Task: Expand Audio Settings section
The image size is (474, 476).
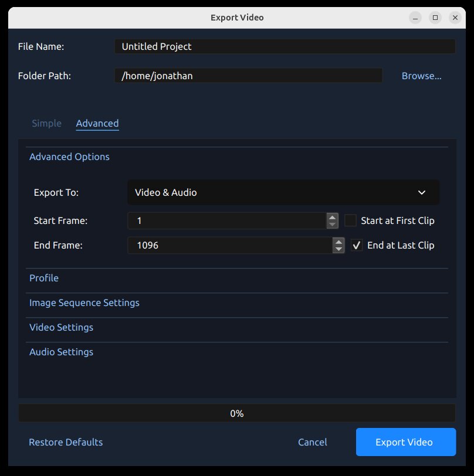Action: tap(61, 352)
